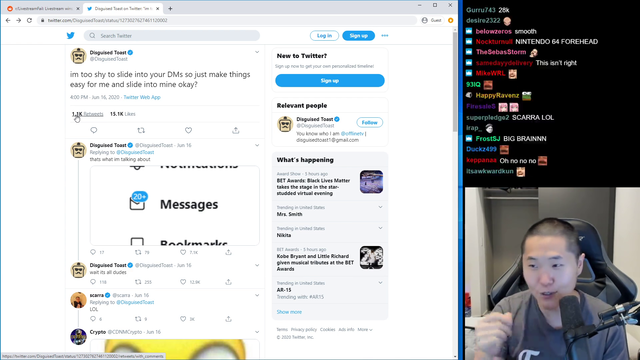
Task: Expand options on 'wait its all dudes' tweet
Action: pos(257,265)
